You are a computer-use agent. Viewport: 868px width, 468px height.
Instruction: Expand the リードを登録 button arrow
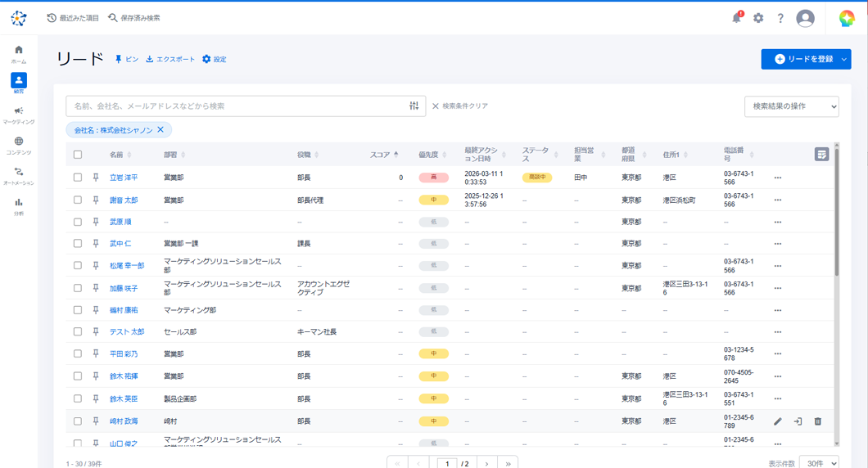pyautogui.click(x=843, y=59)
